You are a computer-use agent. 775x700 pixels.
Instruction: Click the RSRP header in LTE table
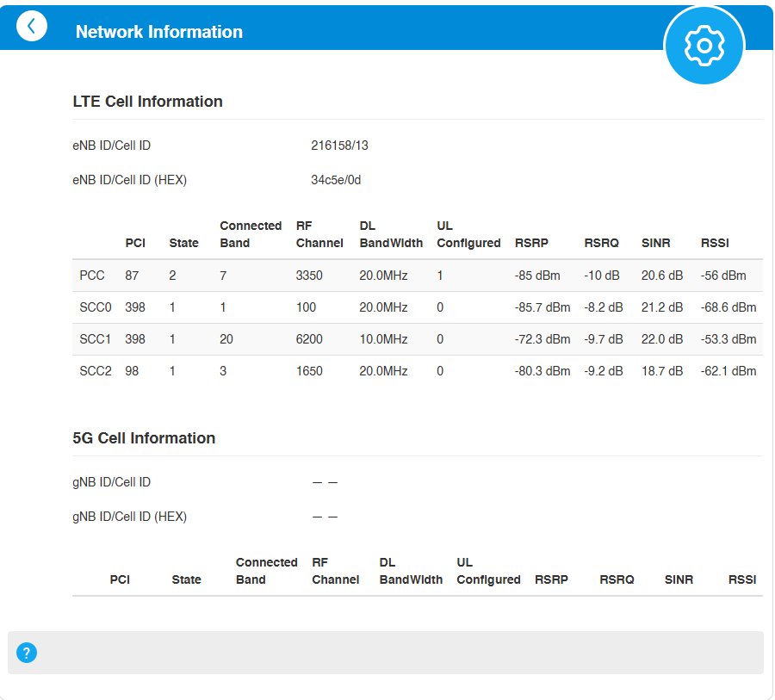click(530, 243)
